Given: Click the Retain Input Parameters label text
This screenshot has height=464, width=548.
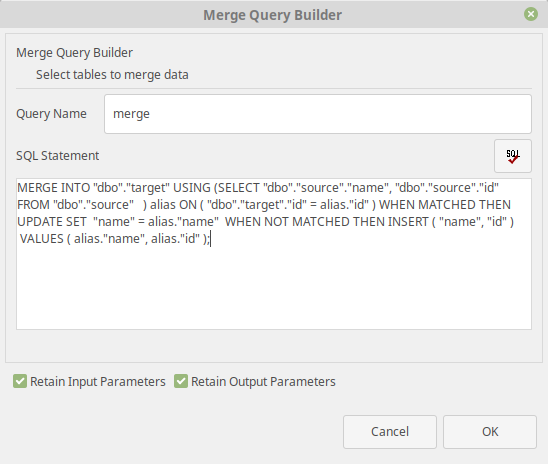Looking at the screenshot, I should pos(98,382).
